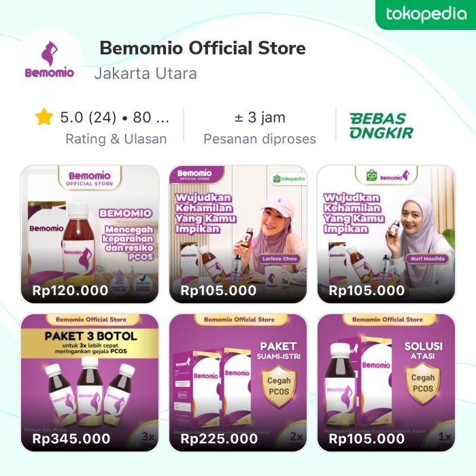This screenshot has width=476, height=476.
Task: Open the Bemomio Official Store title
Action: (203, 48)
